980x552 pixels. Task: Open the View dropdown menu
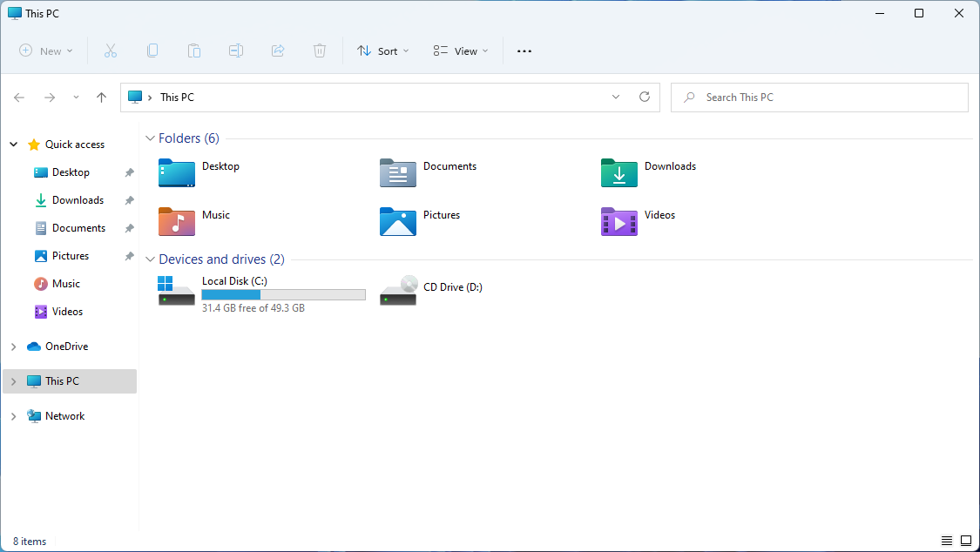[461, 51]
